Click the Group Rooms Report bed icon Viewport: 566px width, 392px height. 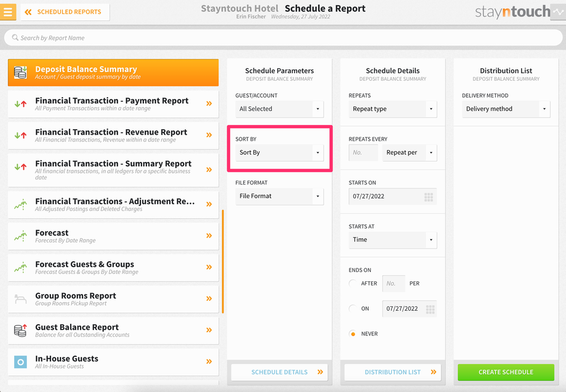pyautogui.click(x=20, y=299)
